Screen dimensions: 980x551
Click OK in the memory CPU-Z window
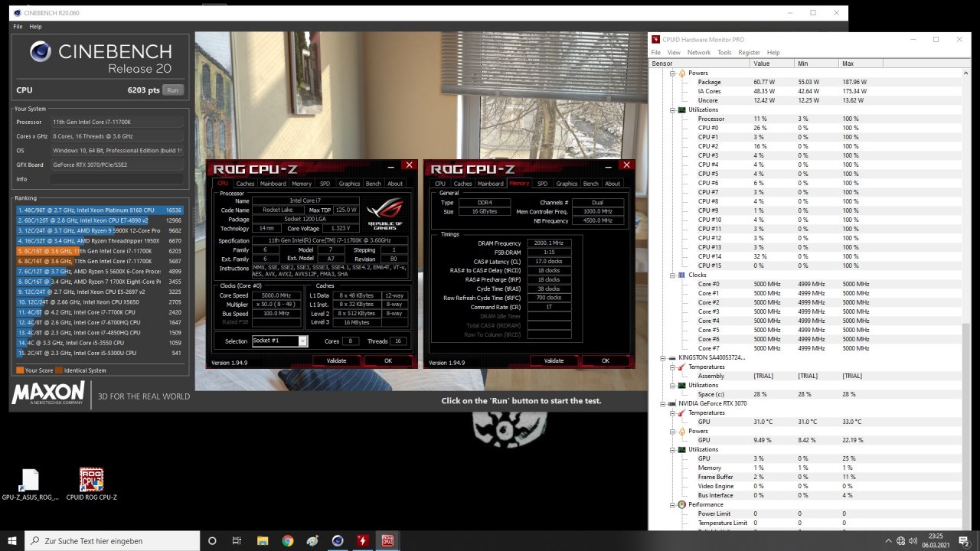(x=606, y=360)
